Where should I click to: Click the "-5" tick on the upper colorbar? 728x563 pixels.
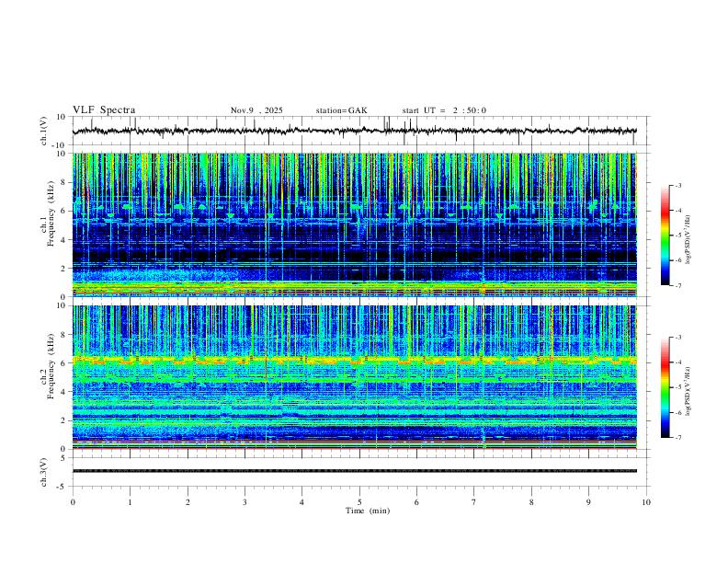[x=677, y=236]
